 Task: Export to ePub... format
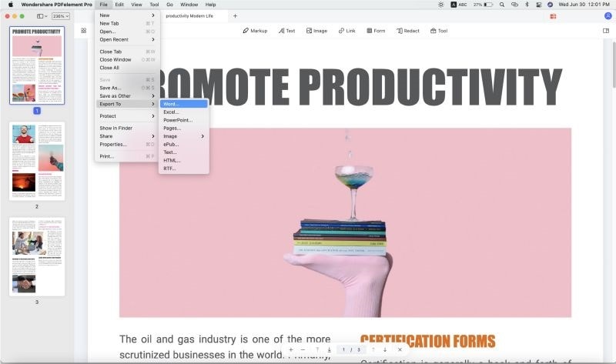[184, 145]
